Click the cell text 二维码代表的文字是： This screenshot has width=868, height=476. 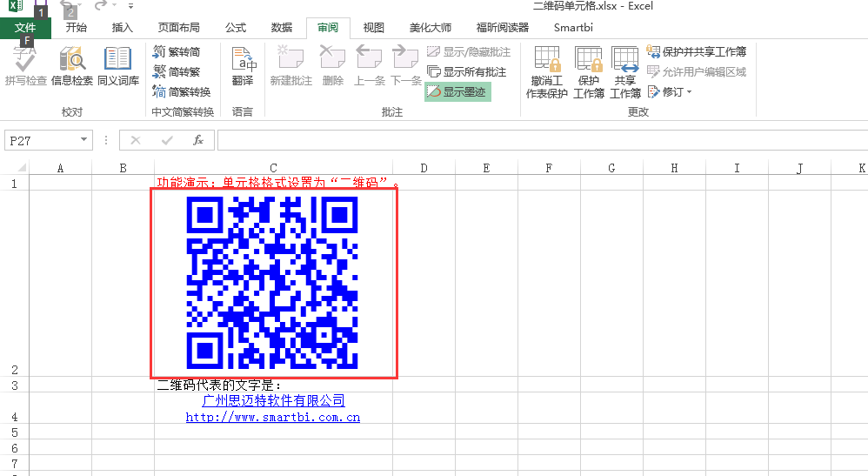pos(220,385)
